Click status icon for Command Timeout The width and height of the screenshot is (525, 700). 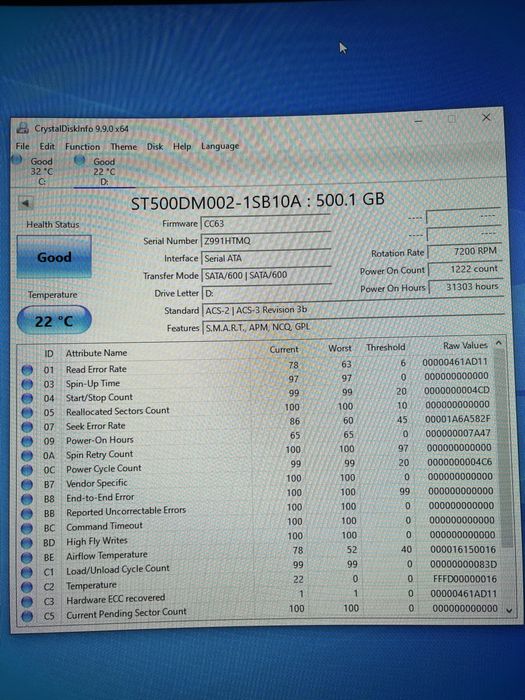(x=27, y=528)
